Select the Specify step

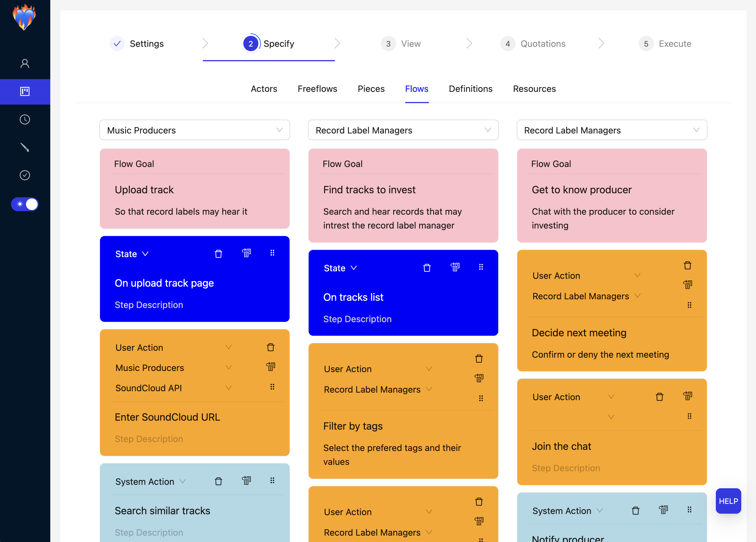tap(268, 44)
